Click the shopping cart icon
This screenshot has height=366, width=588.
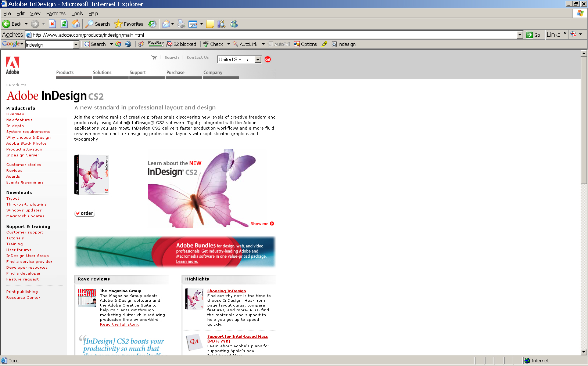pos(154,58)
